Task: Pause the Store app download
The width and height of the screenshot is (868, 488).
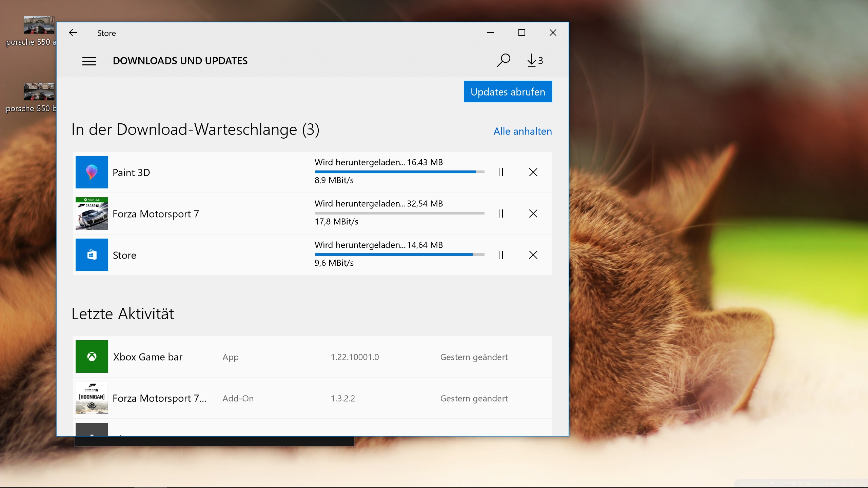Action: tap(500, 255)
